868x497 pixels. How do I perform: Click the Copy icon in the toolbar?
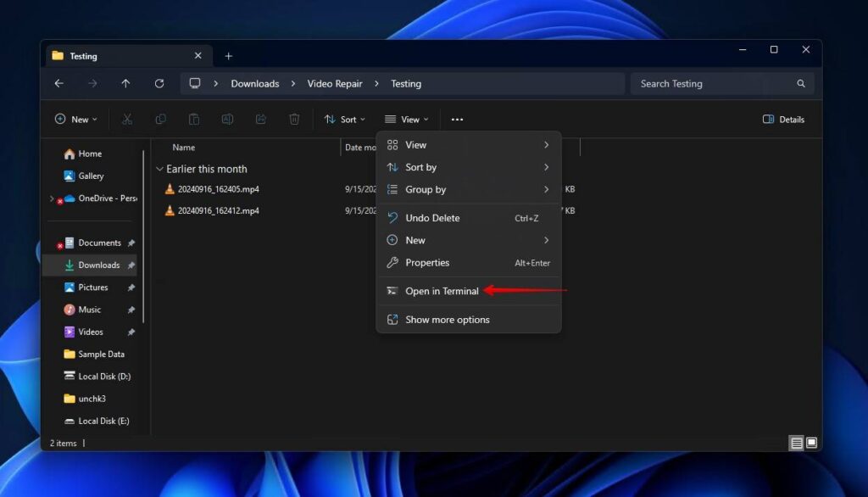pyautogui.click(x=160, y=119)
